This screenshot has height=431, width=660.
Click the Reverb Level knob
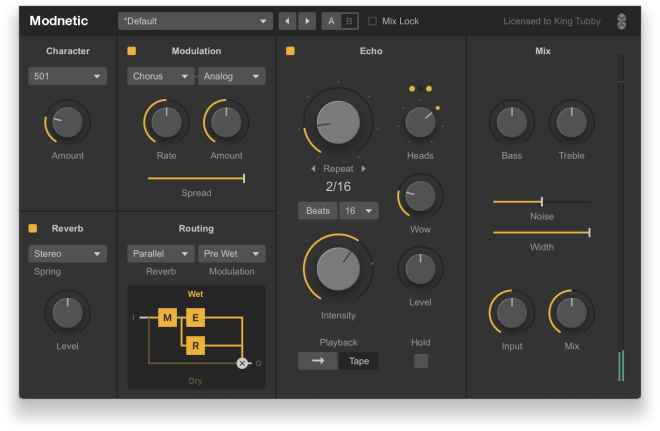coord(67,313)
